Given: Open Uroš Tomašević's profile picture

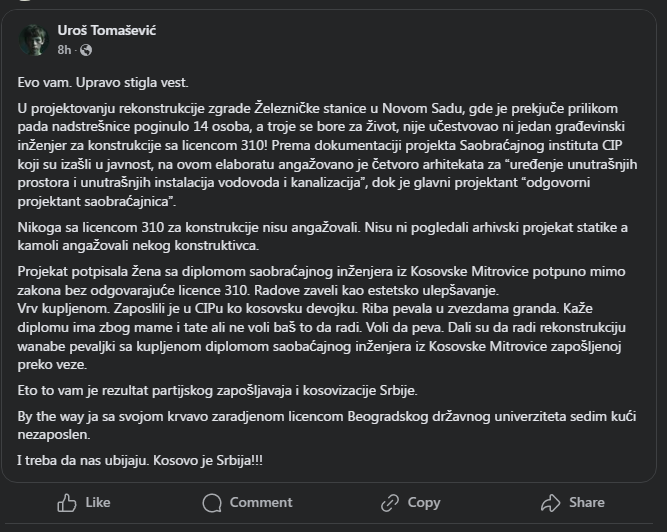Looking at the screenshot, I should click(33, 40).
